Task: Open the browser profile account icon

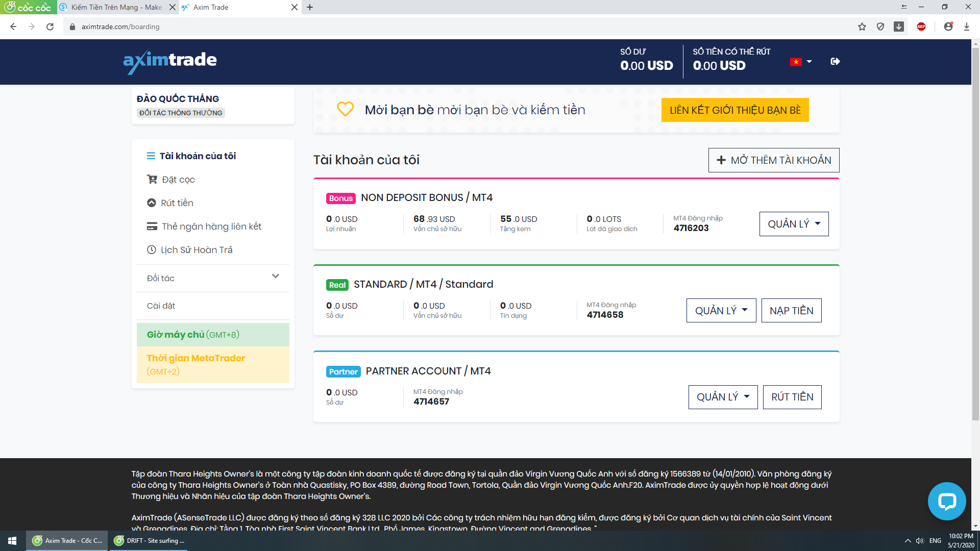Action: tap(948, 27)
